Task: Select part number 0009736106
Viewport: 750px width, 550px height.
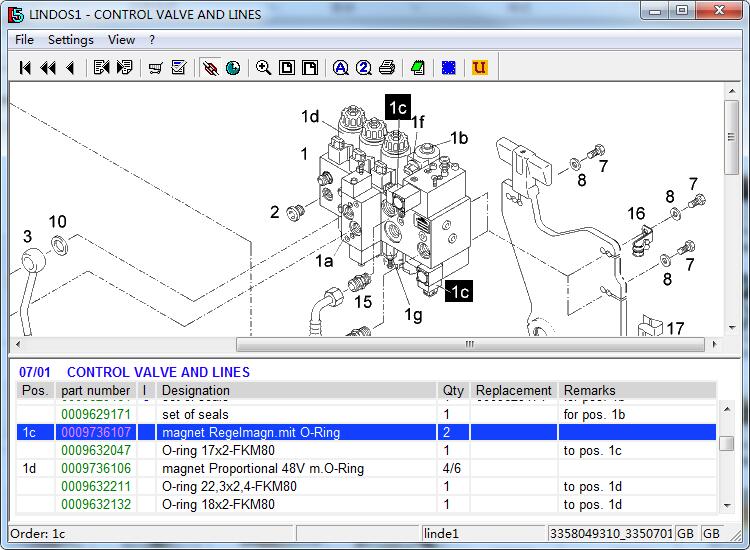Action: pos(96,469)
